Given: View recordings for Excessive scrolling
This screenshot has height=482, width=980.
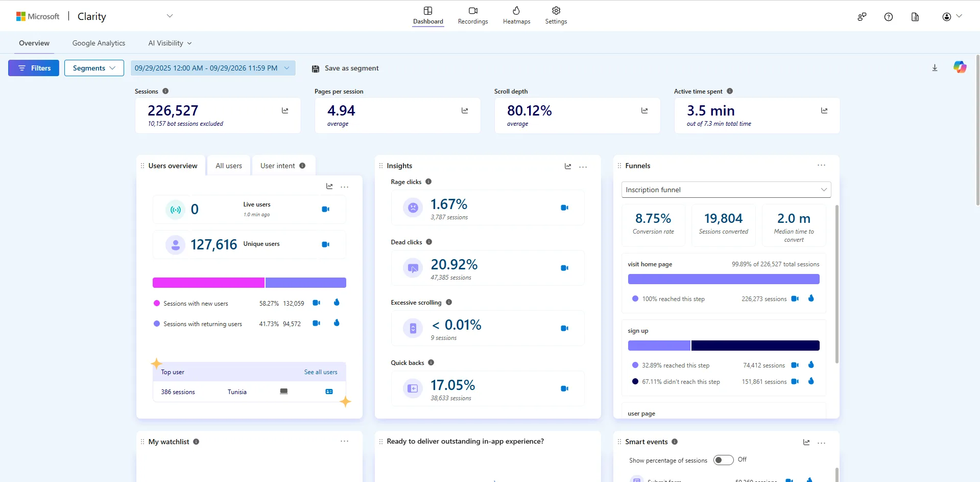Looking at the screenshot, I should pos(564,328).
